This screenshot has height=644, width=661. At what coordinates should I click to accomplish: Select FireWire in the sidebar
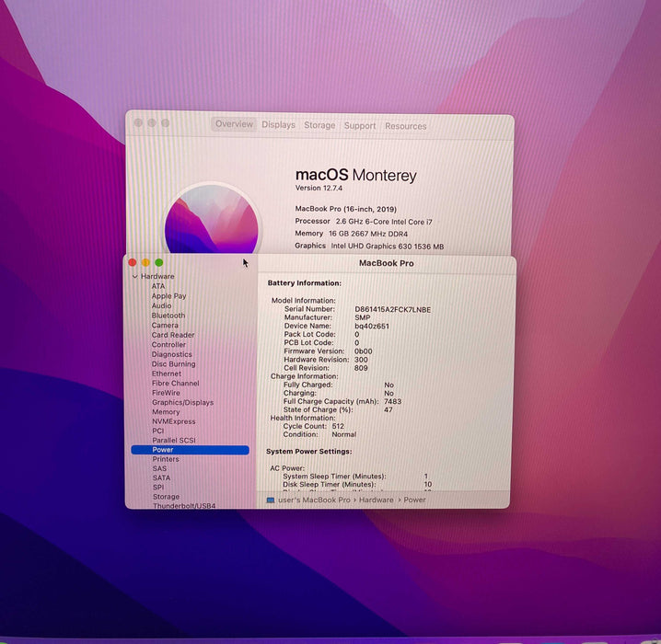(x=166, y=393)
